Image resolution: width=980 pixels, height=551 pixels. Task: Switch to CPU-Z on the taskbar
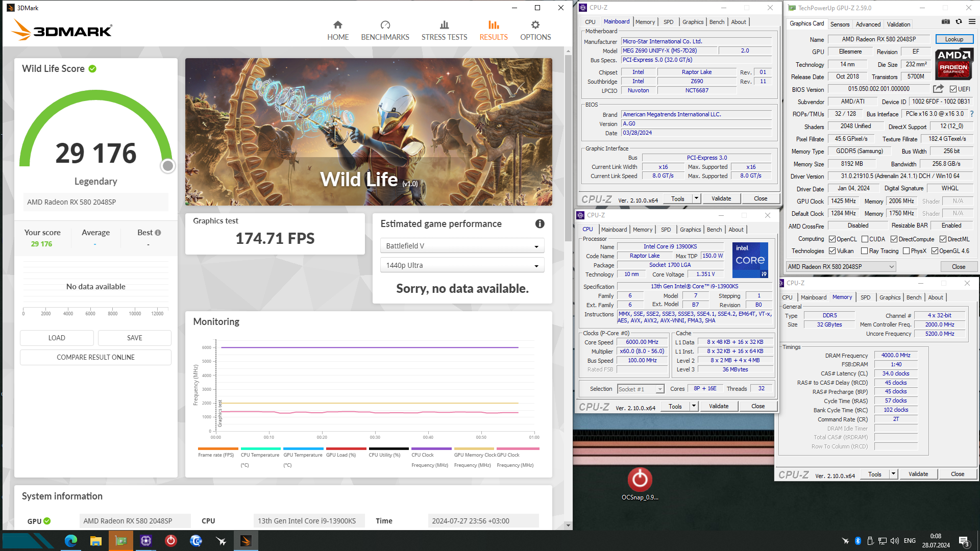[146, 541]
